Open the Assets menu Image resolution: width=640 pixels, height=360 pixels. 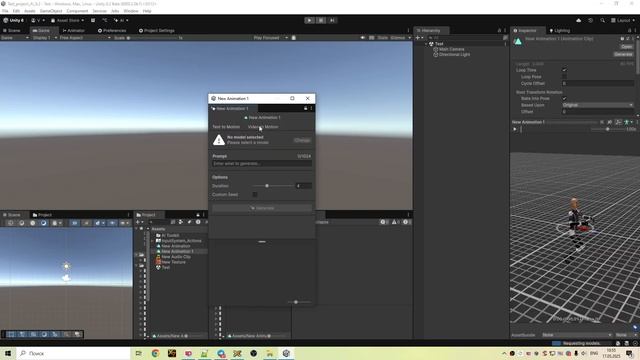pos(30,11)
